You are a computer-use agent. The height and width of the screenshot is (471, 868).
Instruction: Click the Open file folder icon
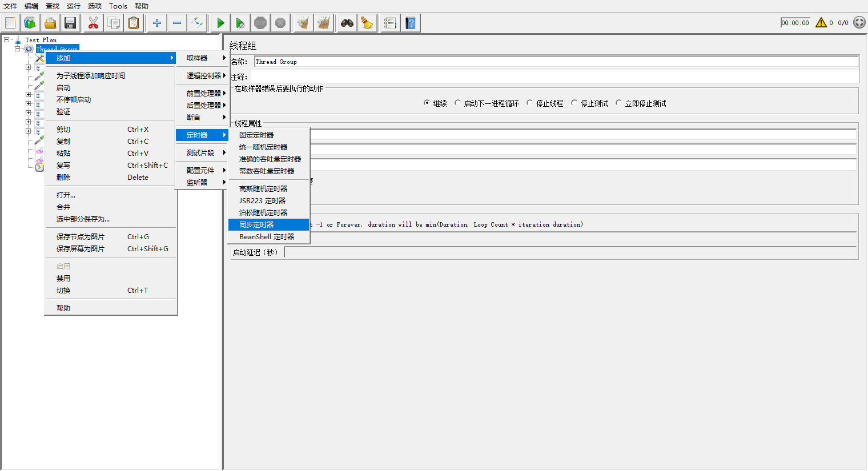50,23
